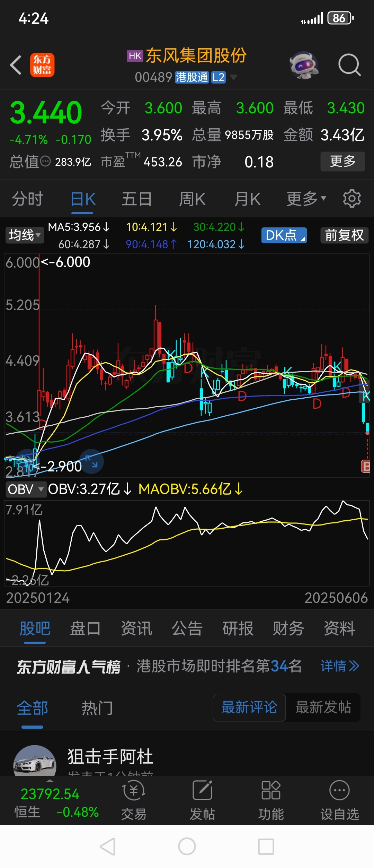Viewport: 374px width, 868px height.
Task: Open the 股吧 tab
Action: pos(35,628)
